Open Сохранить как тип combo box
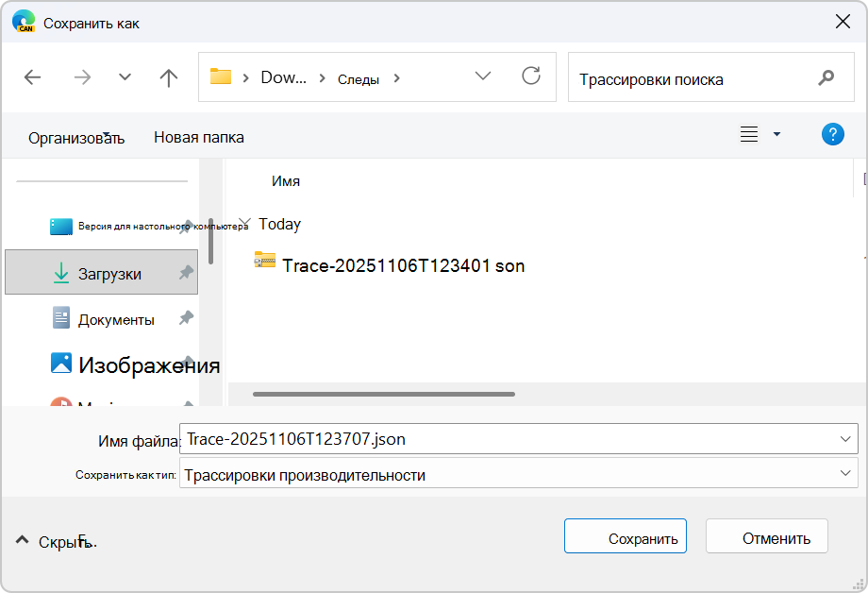Viewport: 868px width, 593px height. pos(519,473)
